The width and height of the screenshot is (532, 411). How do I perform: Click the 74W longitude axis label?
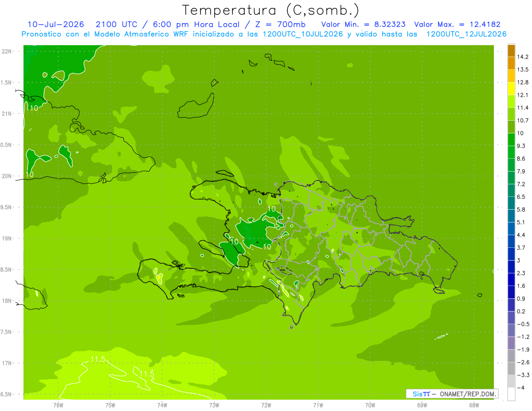coord(162,405)
